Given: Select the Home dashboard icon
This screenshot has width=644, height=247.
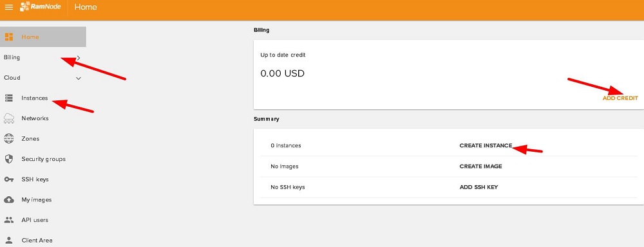Looking at the screenshot, I should 9,37.
